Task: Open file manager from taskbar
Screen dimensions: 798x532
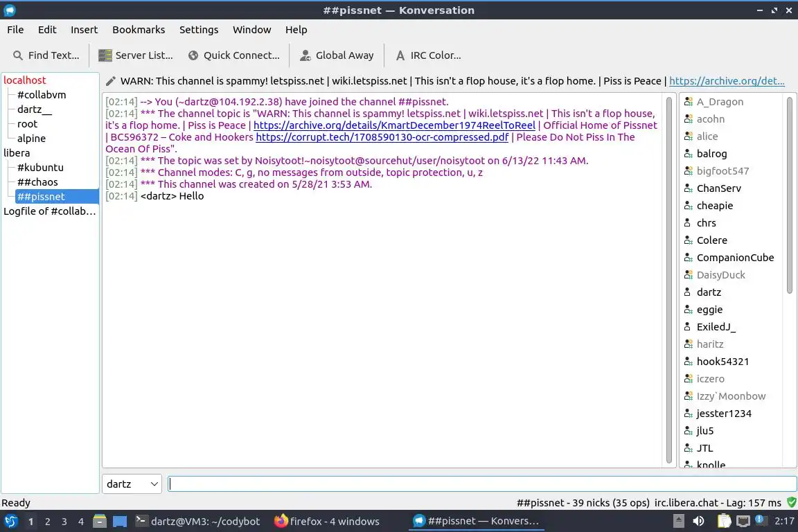Action: 100,522
